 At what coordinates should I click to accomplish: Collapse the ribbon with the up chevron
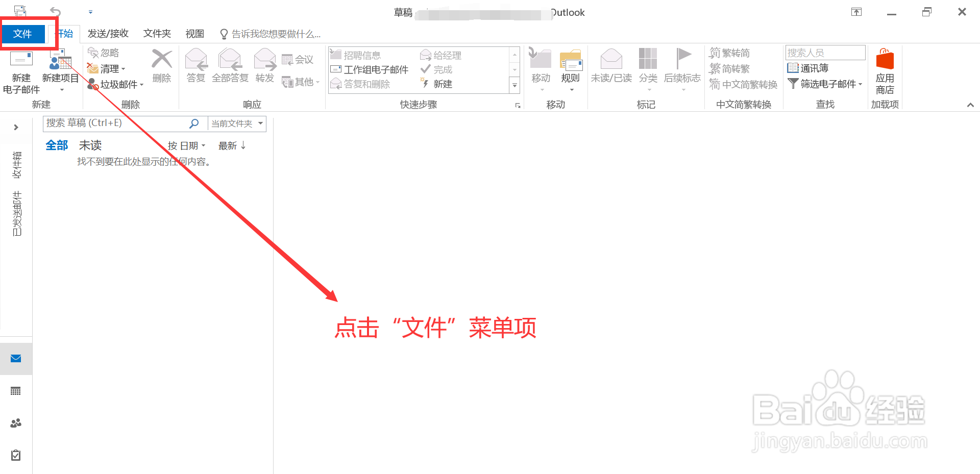(970, 105)
